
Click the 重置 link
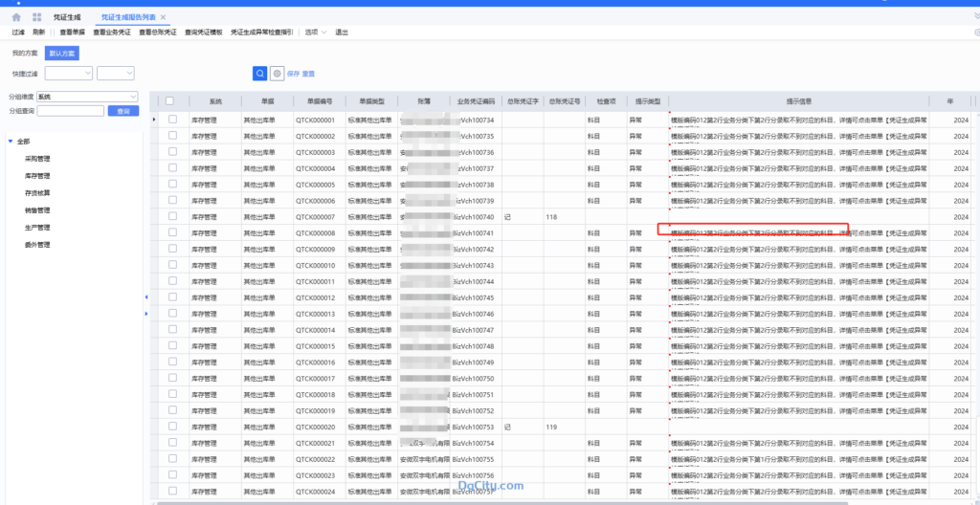(x=308, y=74)
